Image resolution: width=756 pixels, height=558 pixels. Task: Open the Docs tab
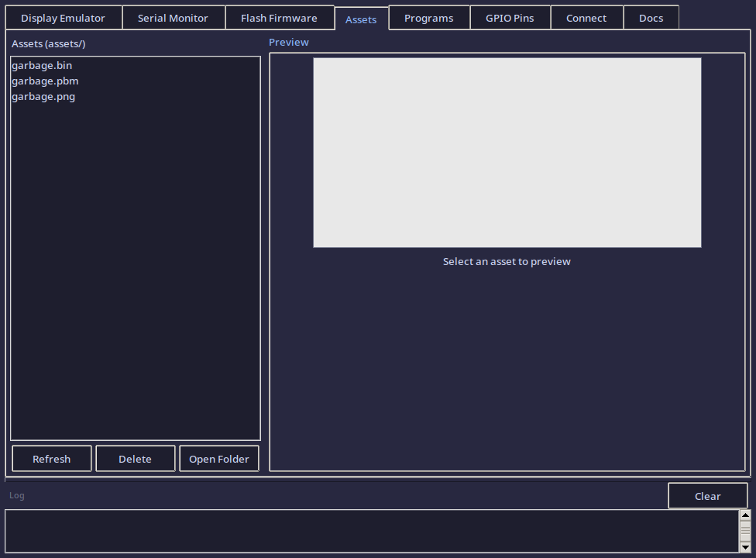point(651,17)
